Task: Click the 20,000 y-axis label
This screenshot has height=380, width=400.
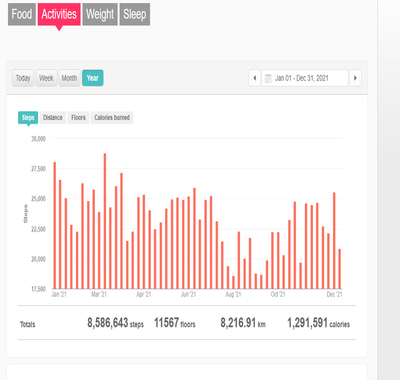Action: coord(38,259)
